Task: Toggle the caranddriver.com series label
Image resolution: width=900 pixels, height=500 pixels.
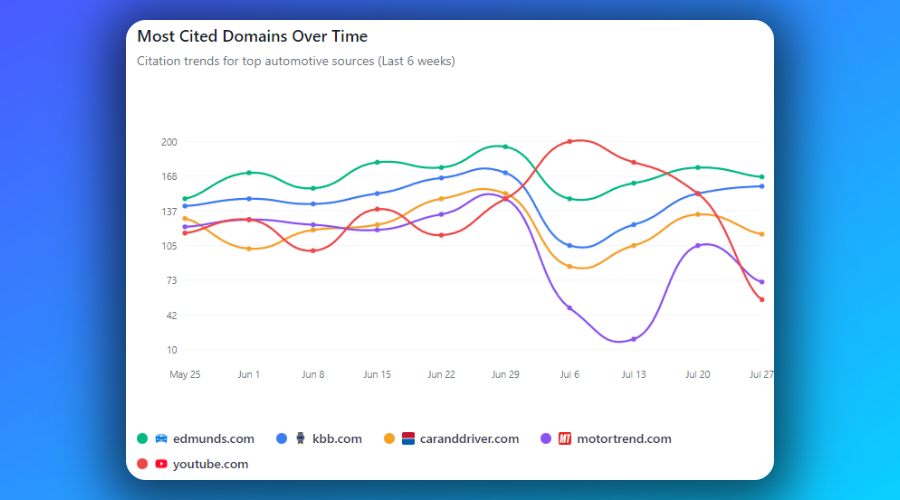Action: [x=469, y=439]
